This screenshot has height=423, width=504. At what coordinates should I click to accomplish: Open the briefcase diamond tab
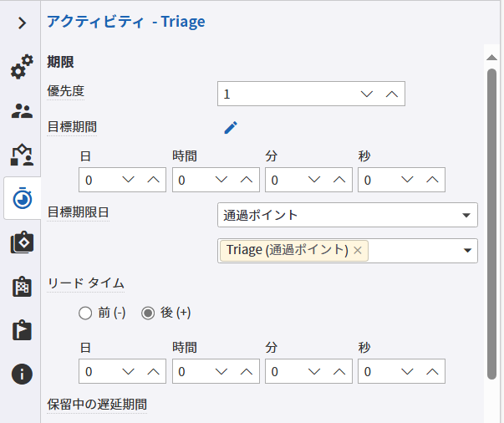[22, 242]
